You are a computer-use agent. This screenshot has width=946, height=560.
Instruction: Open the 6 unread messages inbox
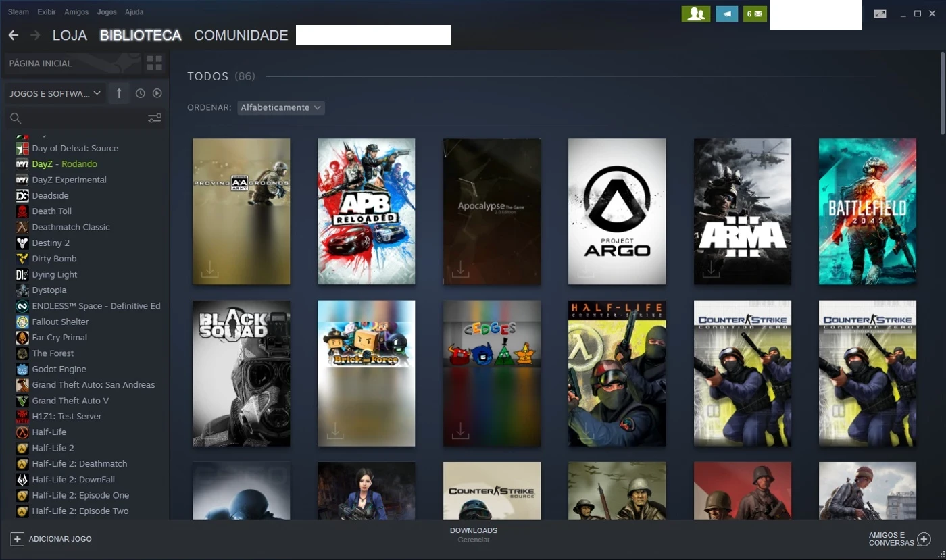[x=755, y=14]
